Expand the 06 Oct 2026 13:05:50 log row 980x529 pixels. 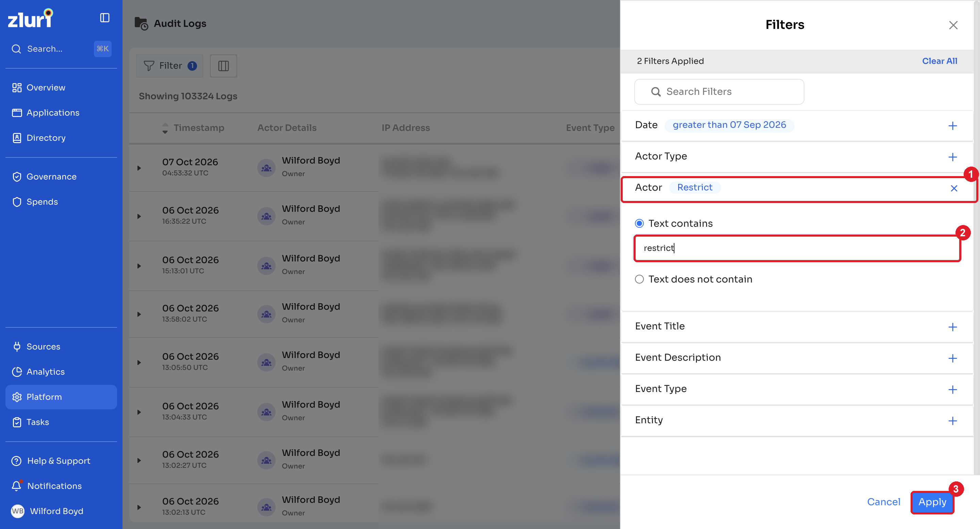coord(139,362)
